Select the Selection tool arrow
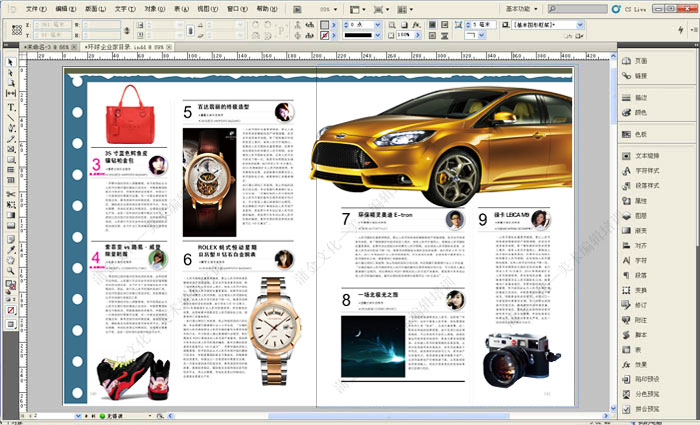 pyautogui.click(x=11, y=62)
